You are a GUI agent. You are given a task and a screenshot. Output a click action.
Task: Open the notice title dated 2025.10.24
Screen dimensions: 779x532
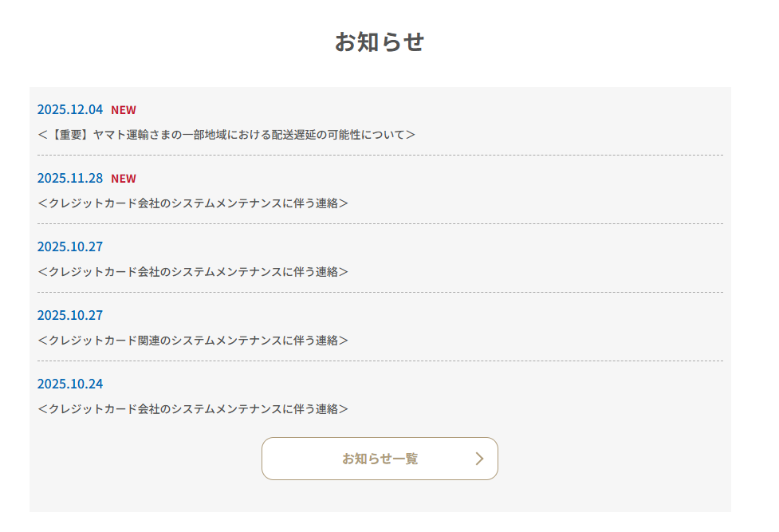(193, 409)
